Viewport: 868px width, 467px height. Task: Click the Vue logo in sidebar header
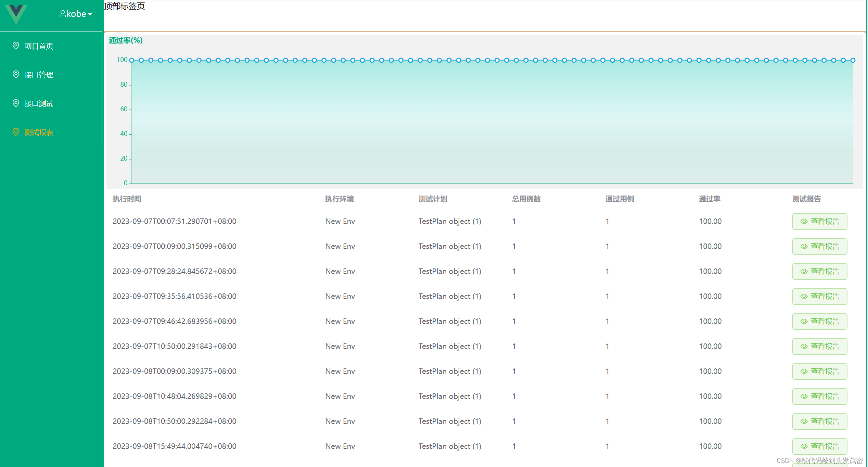pyautogui.click(x=16, y=14)
